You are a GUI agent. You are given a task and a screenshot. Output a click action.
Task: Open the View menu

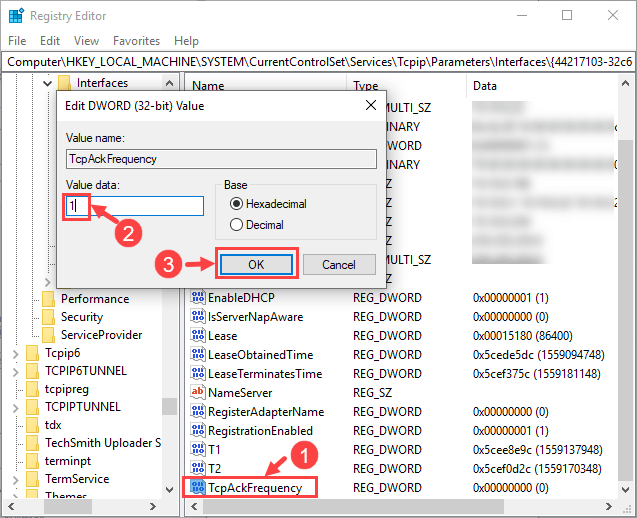pyautogui.click(x=86, y=41)
